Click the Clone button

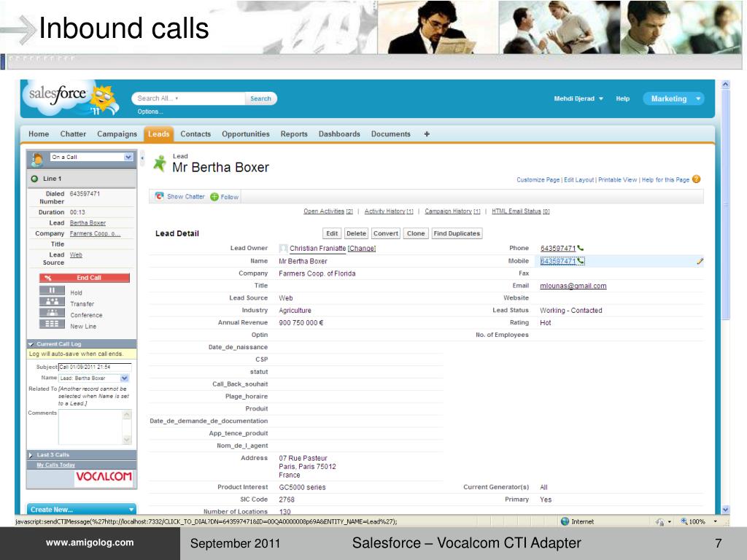pyautogui.click(x=415, y=233)
